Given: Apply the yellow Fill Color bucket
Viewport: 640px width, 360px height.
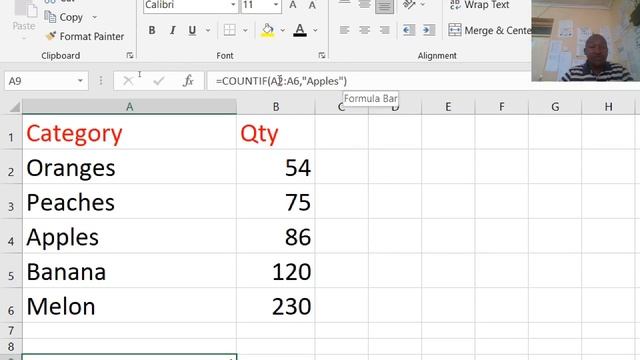Looking at the screenshot, I should point(268,30).
